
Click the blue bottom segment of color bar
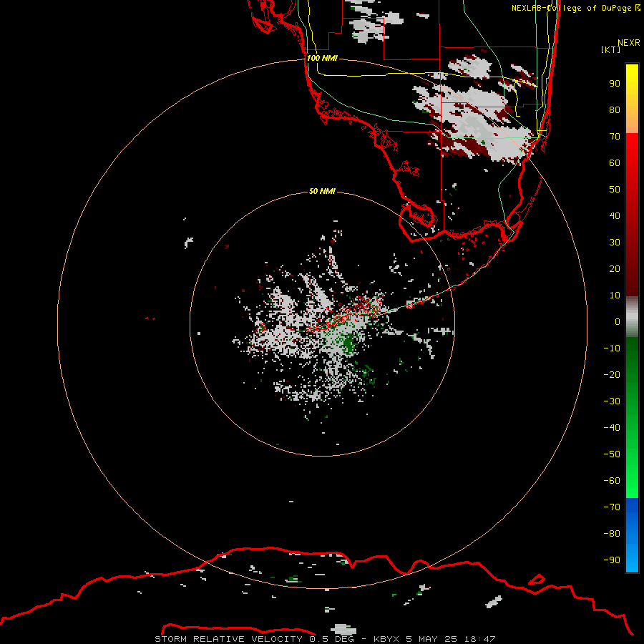[x=632, y=535]
